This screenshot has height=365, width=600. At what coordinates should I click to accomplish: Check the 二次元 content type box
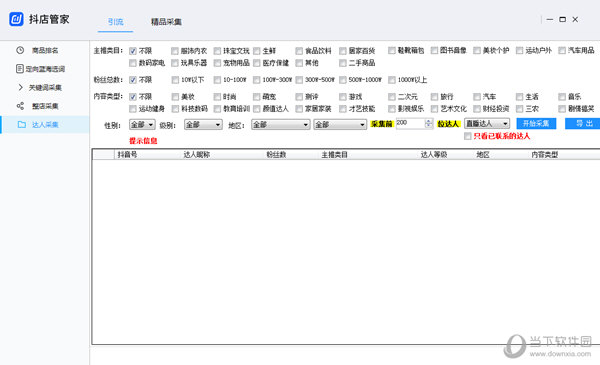pyautogui.click(x=391, y=97)
